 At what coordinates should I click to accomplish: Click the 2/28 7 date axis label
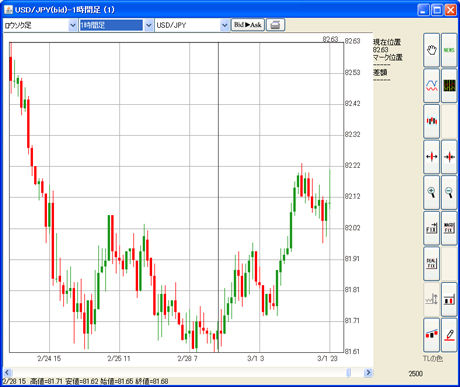tap(187, 359)
